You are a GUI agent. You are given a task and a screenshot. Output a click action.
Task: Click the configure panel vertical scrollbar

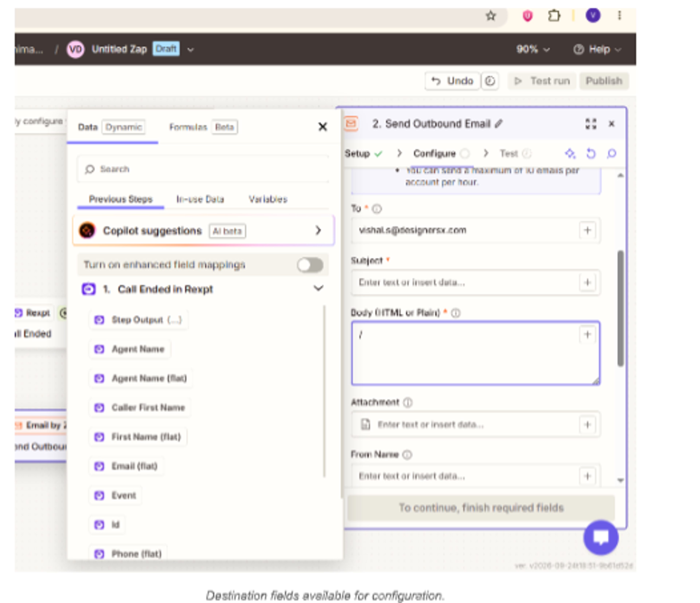[x=621, y=308]
